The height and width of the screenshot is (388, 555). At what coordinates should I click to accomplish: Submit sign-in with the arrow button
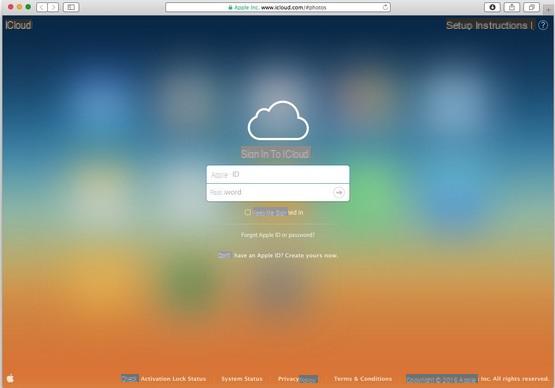click(339, 192)
